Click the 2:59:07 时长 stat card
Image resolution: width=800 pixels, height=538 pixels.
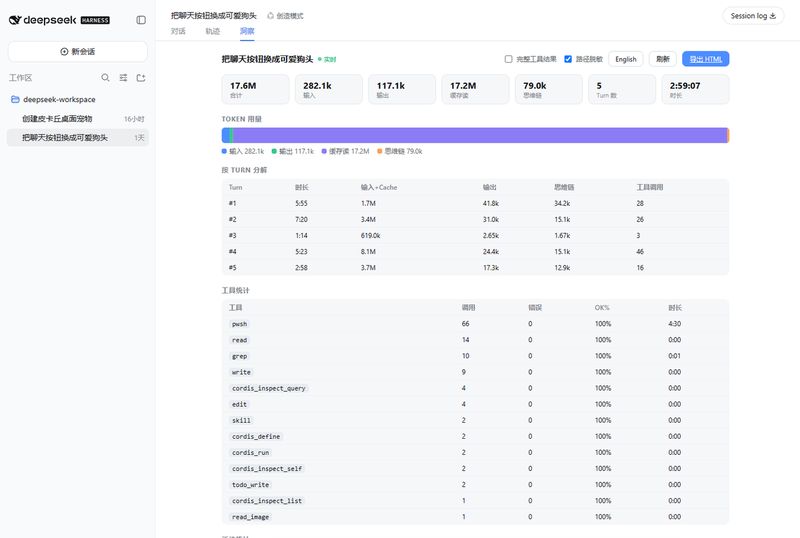[x=695, y=89]
